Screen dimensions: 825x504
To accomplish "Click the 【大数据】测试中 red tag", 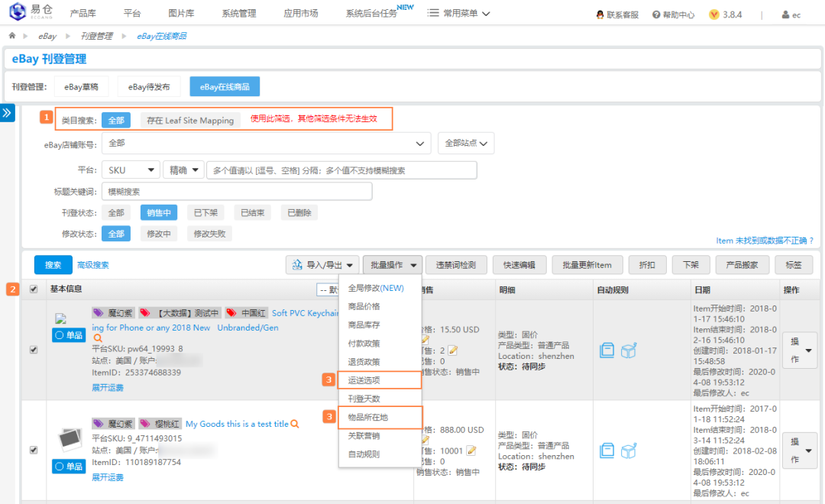I will 180,313.
